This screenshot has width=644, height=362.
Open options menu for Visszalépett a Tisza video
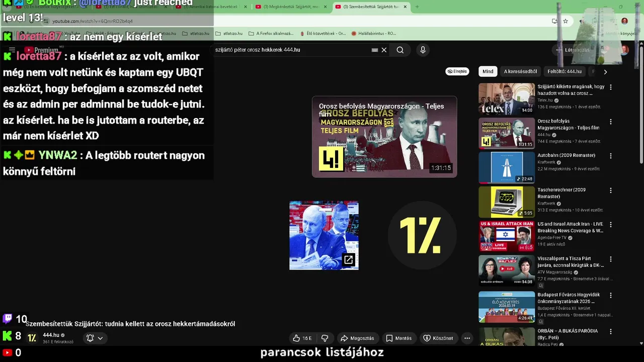point(611,259)
